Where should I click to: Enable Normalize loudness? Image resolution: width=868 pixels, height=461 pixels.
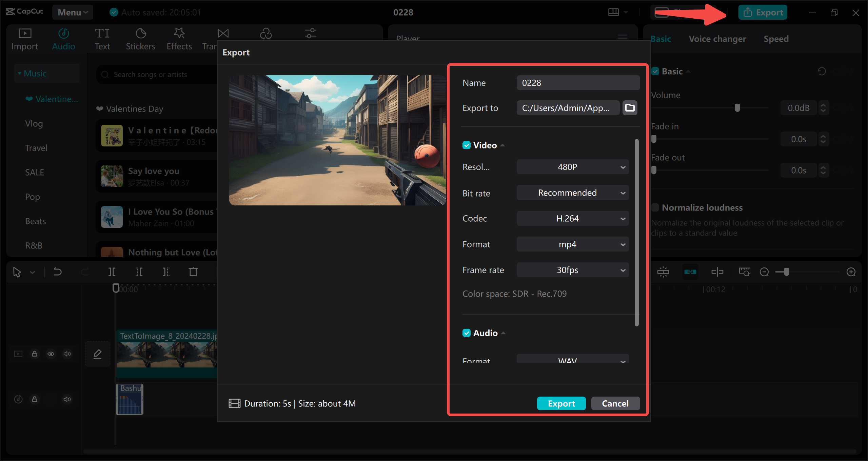point(655,207)
